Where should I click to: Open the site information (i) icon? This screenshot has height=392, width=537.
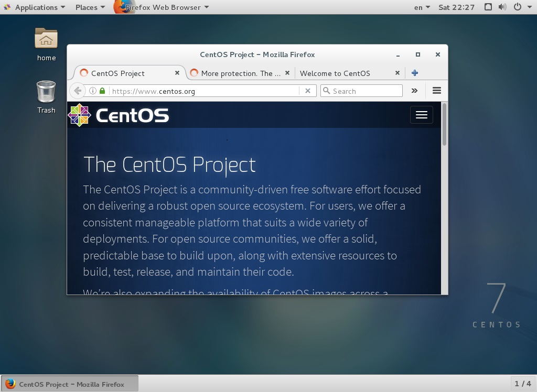click(x=93, y=91)
